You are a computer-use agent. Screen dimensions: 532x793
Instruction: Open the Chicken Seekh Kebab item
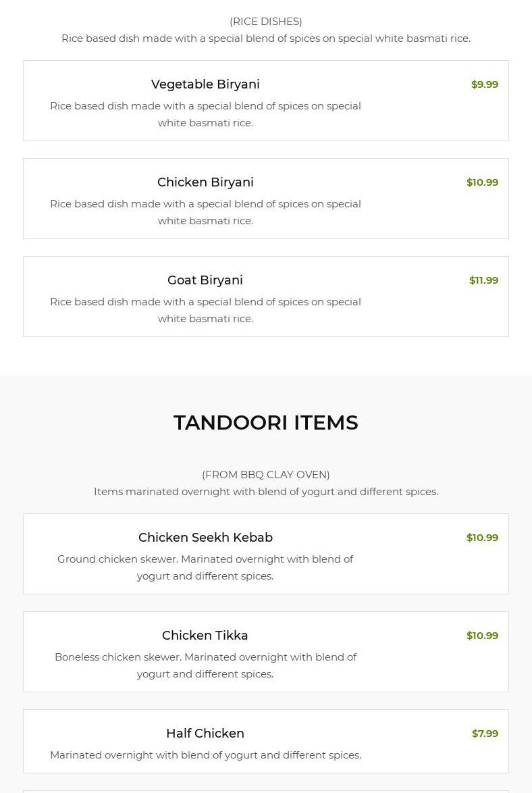coord(205,538)
